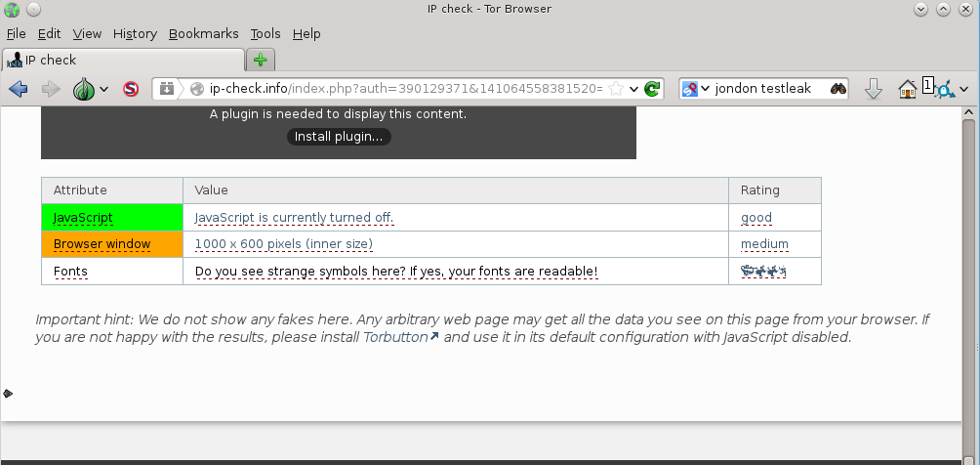
Task: Open the Bookmarks menu
Action: (204, 34)
